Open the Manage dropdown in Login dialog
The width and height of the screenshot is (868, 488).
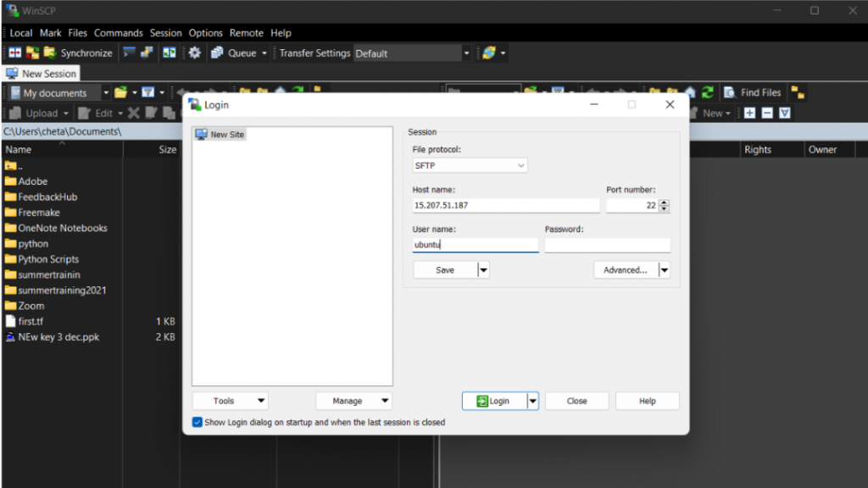point(353,401)
